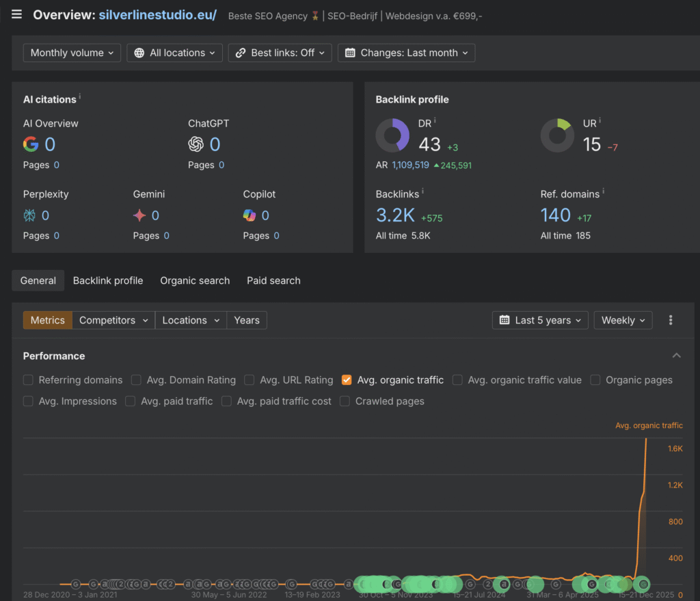Viewport: 700px width, 601px height.
Task: Enable the Referring domains metric
Action: coord(28,379)
